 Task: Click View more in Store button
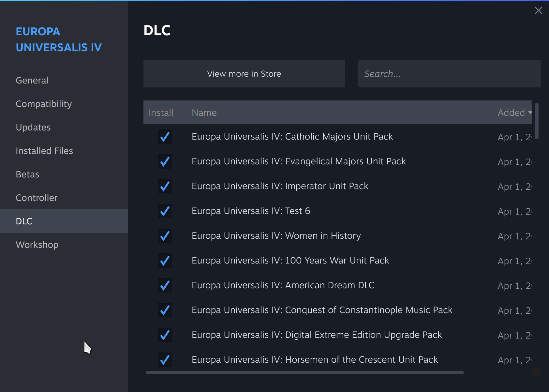pos(244,74)
